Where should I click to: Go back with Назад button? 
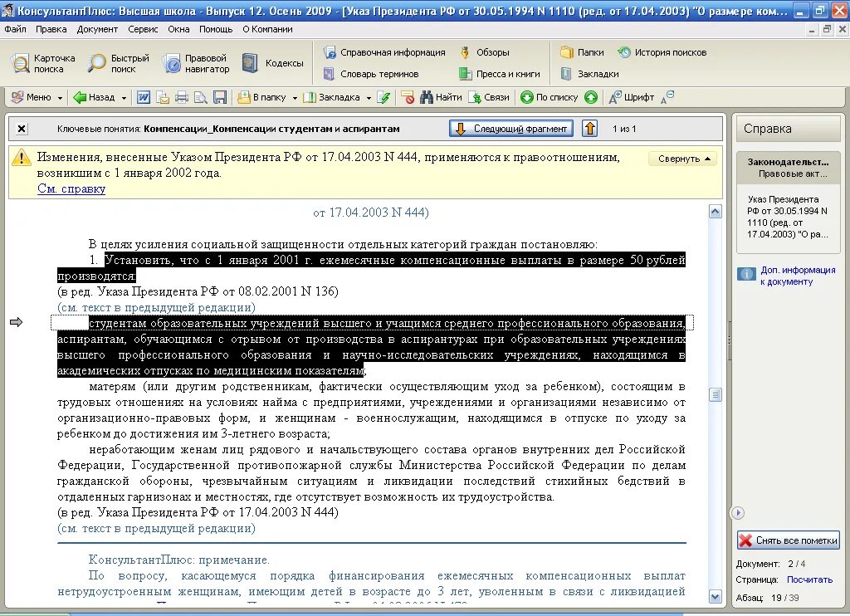tap(95, 98)
